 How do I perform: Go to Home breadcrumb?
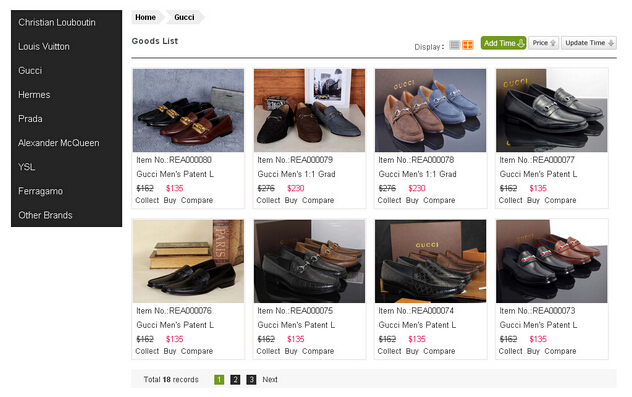[x=146, y=17]
